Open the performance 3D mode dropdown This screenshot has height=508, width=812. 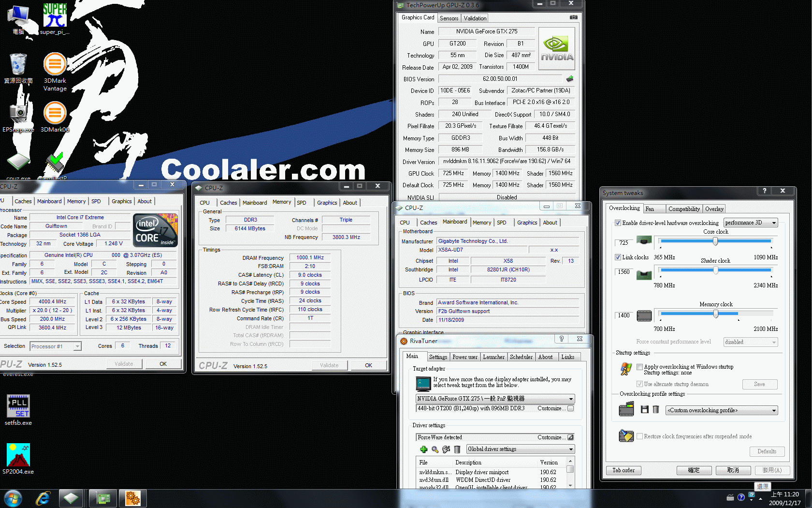(x=751, y=223)
